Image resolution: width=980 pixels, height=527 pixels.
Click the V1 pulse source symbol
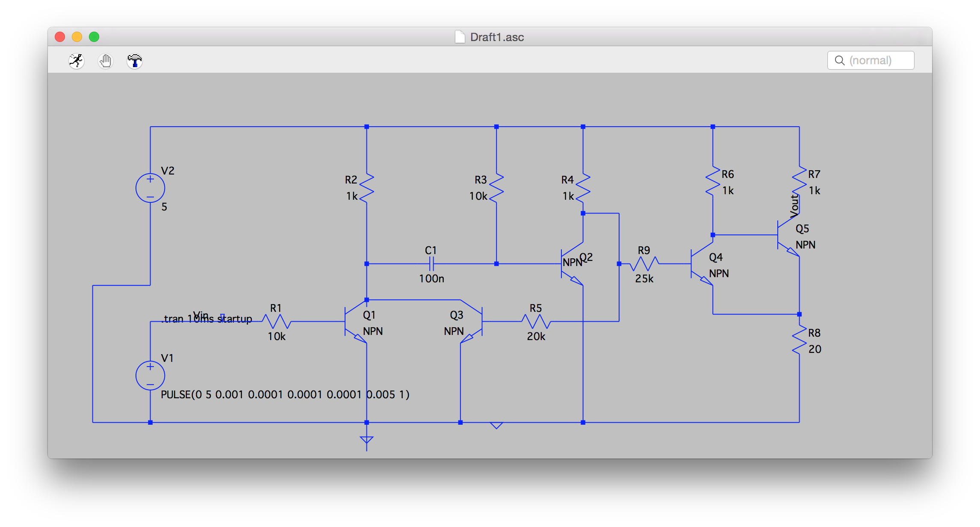tap(150, 375)
